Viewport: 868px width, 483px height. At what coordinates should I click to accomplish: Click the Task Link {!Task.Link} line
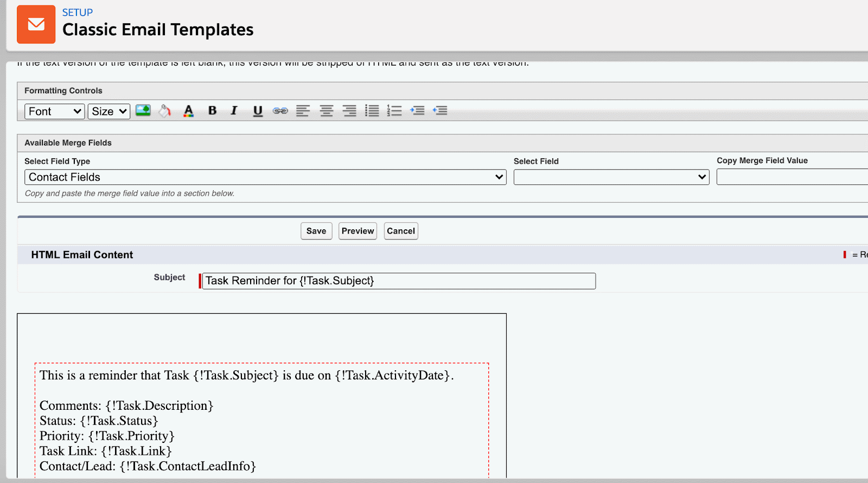pyautogui.click(x=106, y=451)
